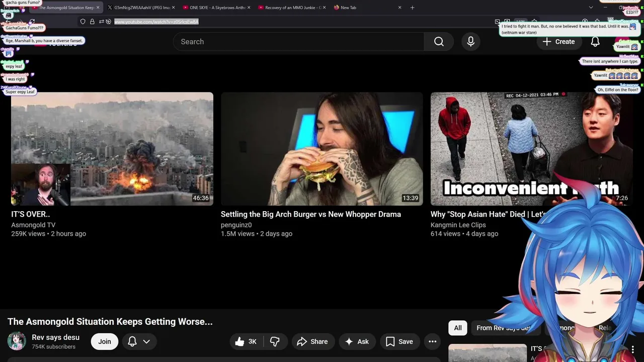Open the notification preferences dropdown beside Join
Screen dimensions: 644x362
click(x=139, y=341)
